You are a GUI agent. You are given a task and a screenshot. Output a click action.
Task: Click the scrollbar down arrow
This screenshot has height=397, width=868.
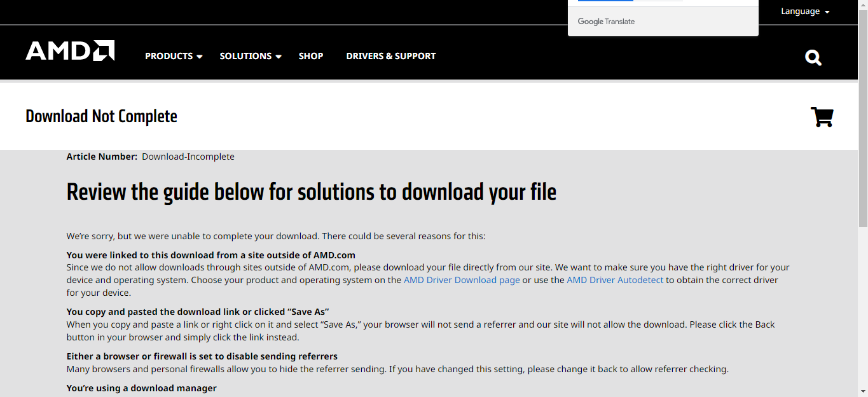tap(863, 391)
